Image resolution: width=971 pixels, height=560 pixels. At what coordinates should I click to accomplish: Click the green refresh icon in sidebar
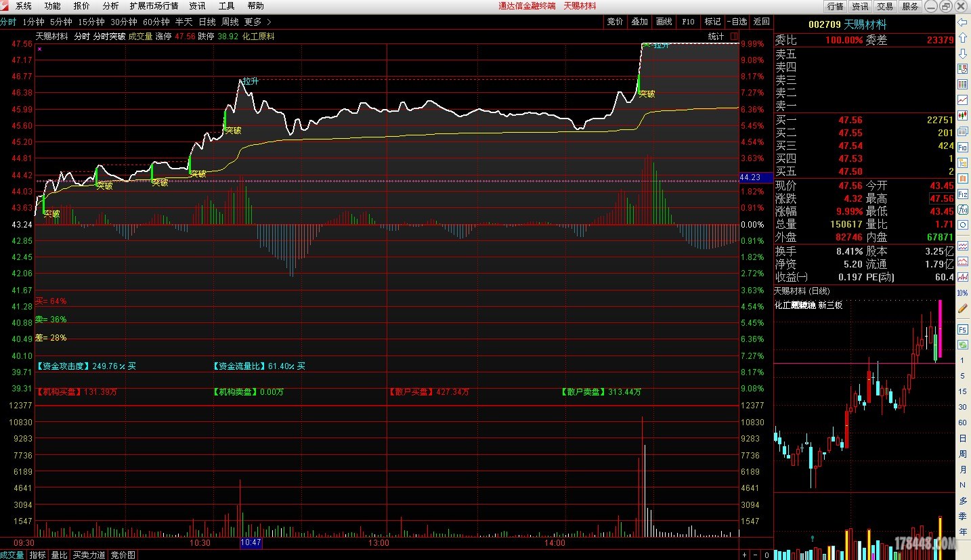962,345
